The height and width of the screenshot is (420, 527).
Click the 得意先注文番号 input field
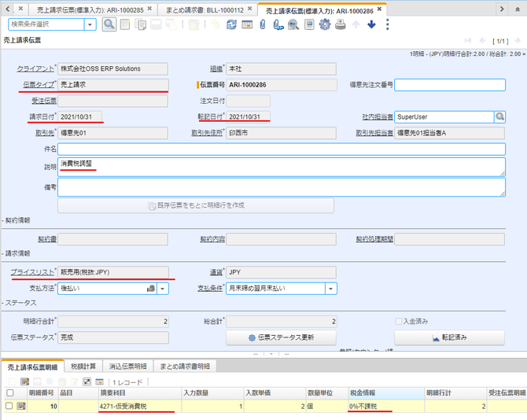click(450, 85)
